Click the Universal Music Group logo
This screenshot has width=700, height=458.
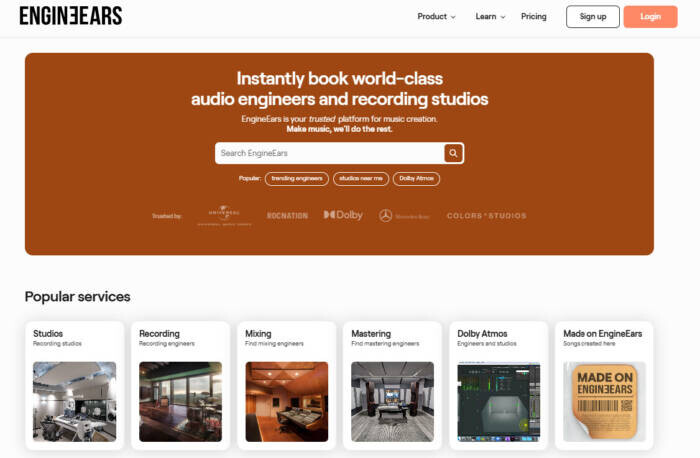tap(224, 216)
